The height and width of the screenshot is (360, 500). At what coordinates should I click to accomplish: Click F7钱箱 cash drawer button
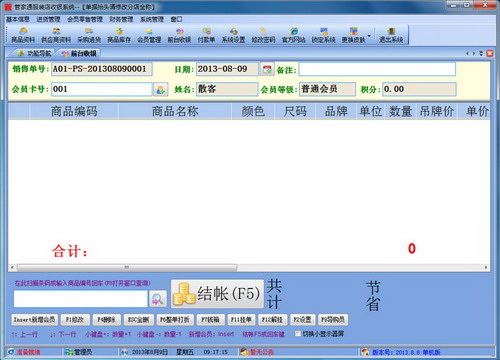(210, 320)
